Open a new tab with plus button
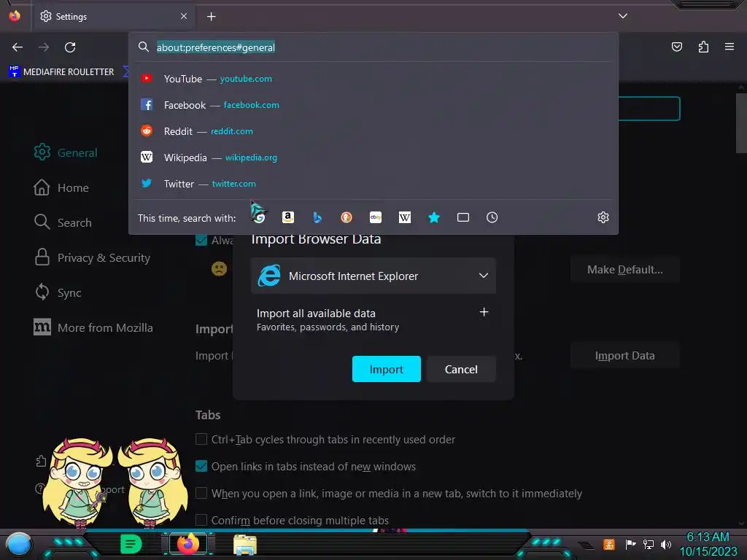 [211, 17]
